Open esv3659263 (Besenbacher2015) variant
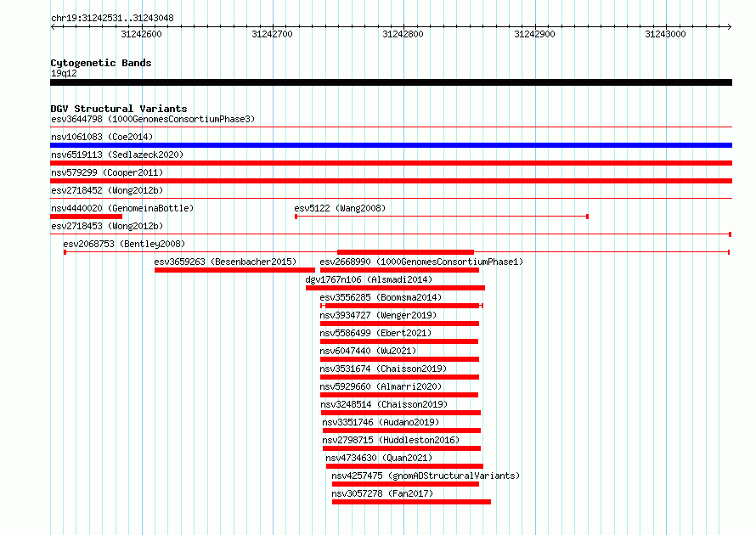The height and width of the screenshot is (535, 756). pyautogui.click(x=225, y=262)
